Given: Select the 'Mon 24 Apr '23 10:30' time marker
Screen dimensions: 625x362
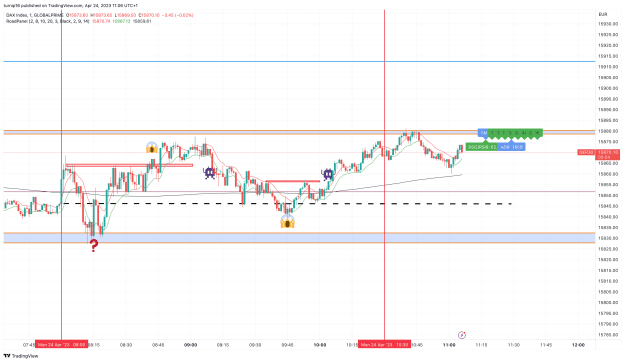Looking at the screenshot, I should point(384,344).
